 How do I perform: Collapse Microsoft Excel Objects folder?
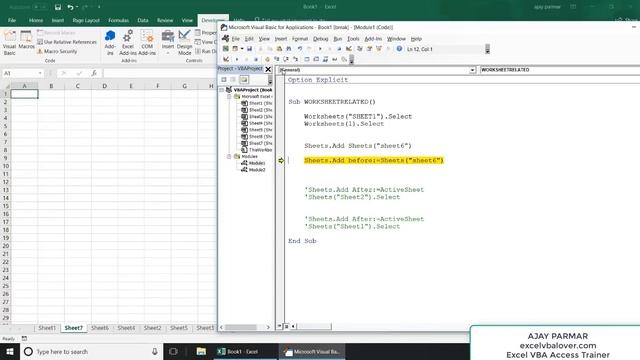229,97
